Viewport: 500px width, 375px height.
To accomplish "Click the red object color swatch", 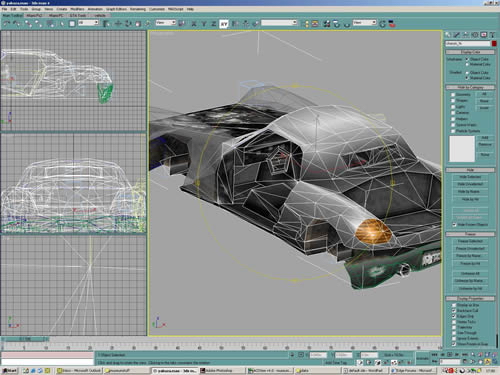I will tap(494, 44).
